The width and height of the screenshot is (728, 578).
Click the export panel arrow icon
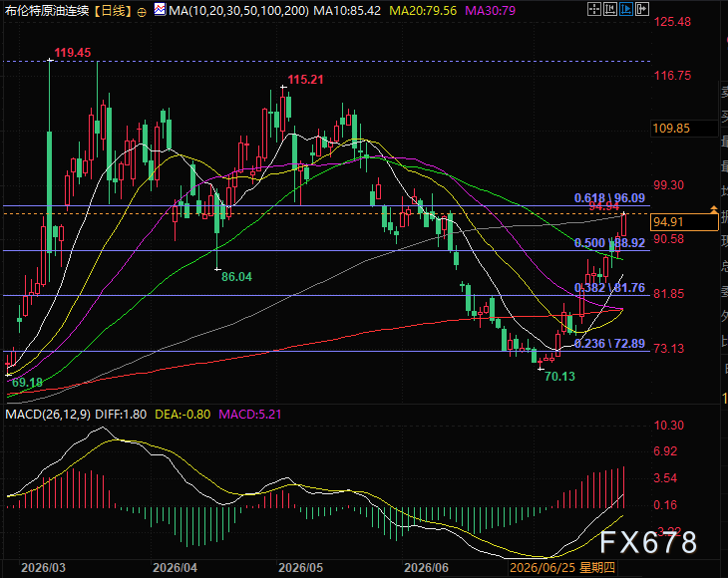pyautogui.click(x=642, y=9)
